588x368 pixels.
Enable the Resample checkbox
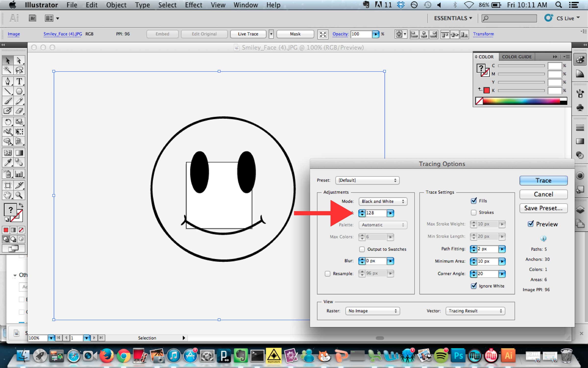[x=328, y=274]
